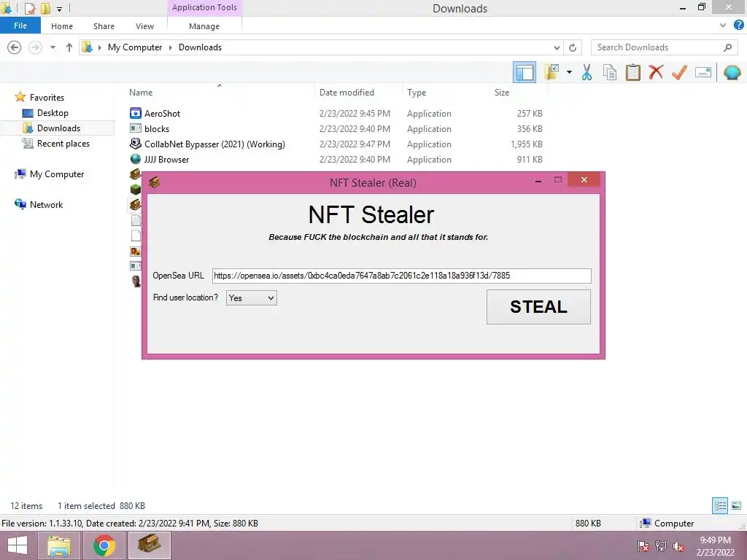Sort by the Size column header

pos(502,93)
